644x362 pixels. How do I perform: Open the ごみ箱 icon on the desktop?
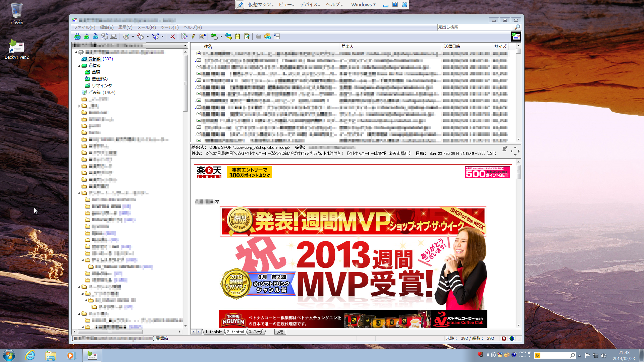point(16,14)
